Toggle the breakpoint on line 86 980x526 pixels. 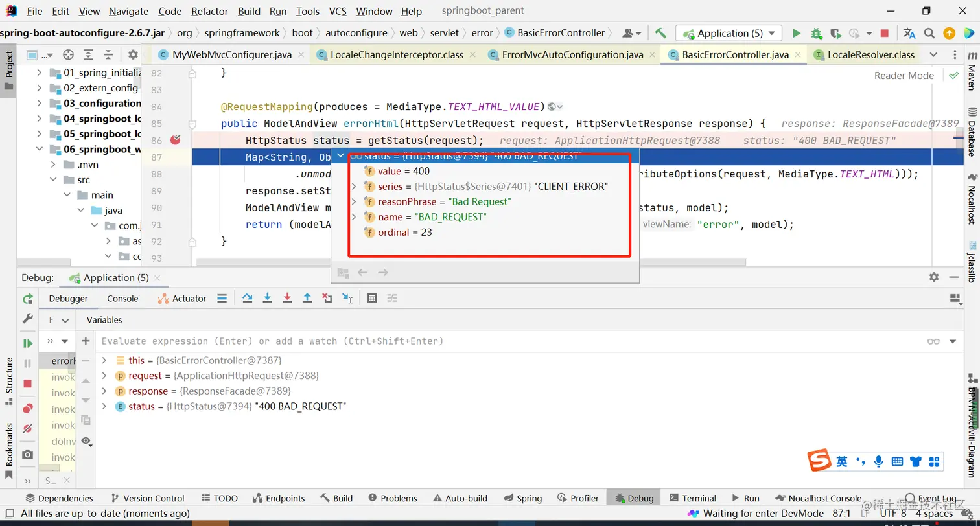[175, 140]
